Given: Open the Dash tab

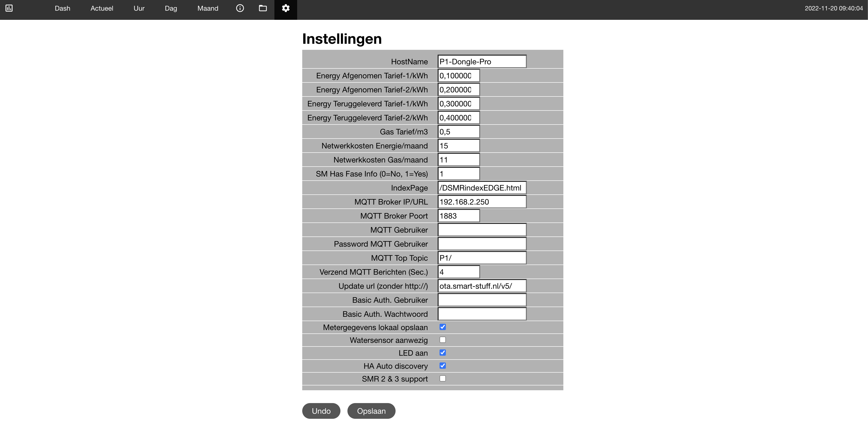Looking at the screenshot, I should tap(62, 8).
